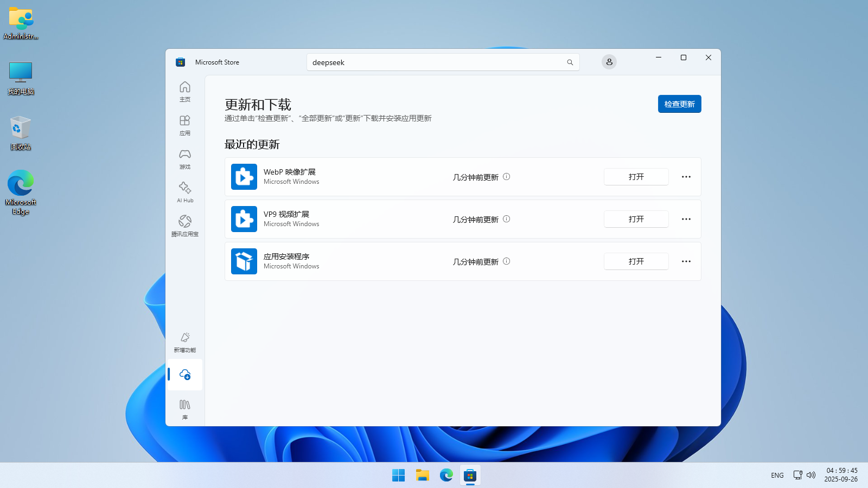The width and height of the screenshot is (868, 488).
Task: Open the Home (主页) sidebar icon
Action: 185,92
